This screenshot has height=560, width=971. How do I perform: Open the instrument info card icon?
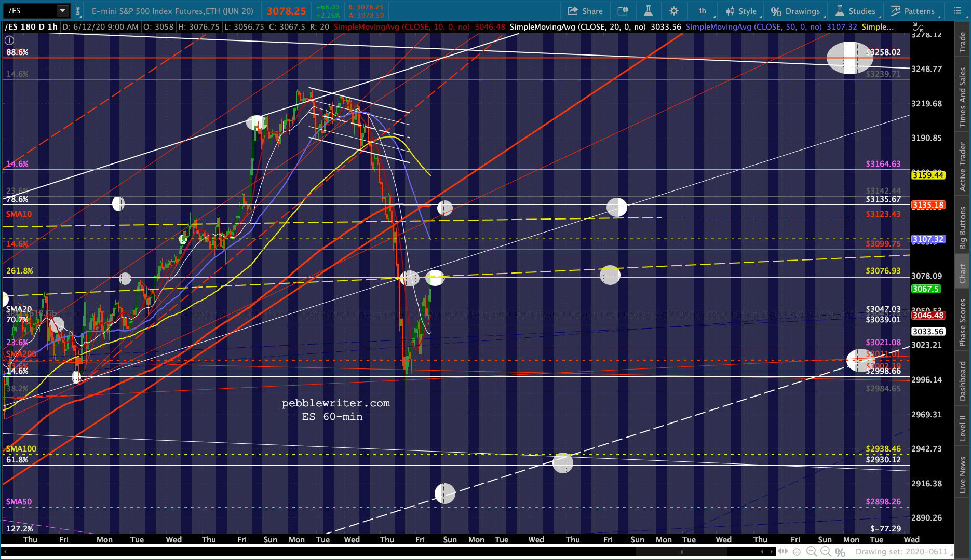[x=623, y=11]
